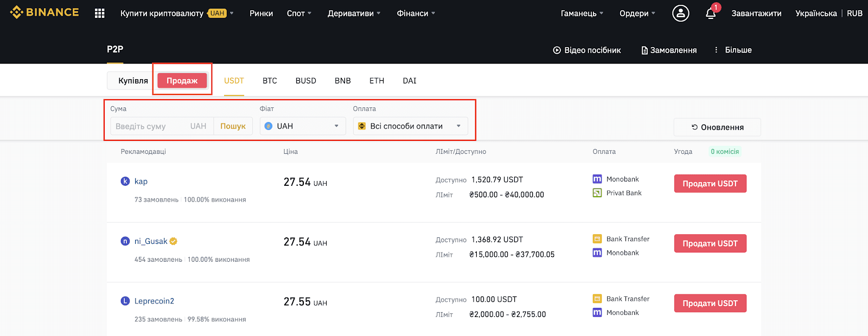Click limit ₴15,000.00 - ₴37,700.05 text
The width and height of the screenshot is (868, 336).
coord(512,255)
